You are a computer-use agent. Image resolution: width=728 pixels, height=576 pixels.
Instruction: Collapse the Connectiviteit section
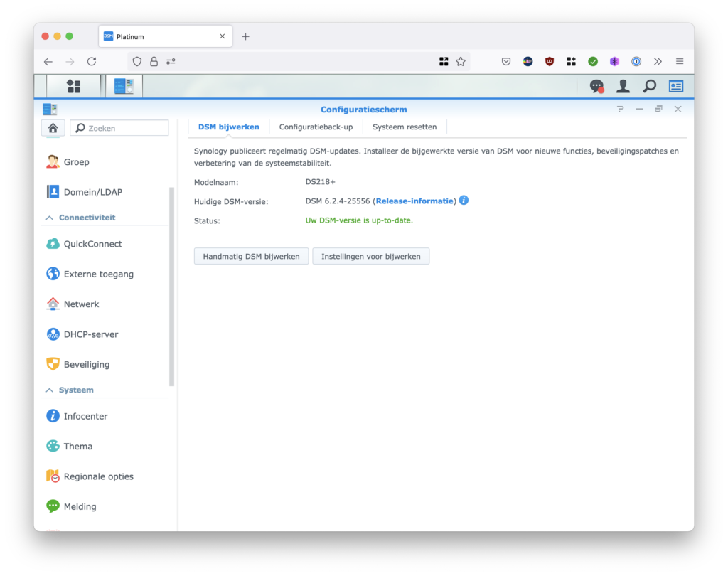(49, 218)
